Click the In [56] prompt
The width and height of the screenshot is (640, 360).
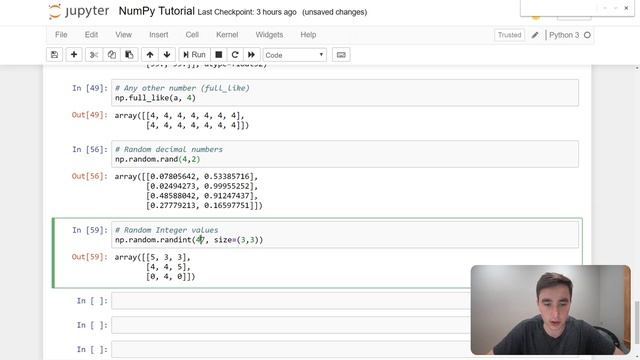pos(90,149)
